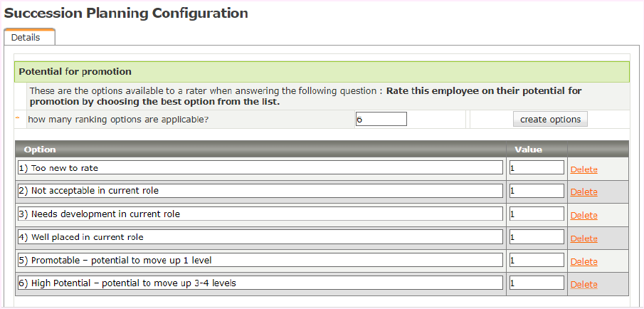Viewport: 644px width, 309px height.
Task: Delete the 'Not acceptable in current role' option
Action: 584,192
